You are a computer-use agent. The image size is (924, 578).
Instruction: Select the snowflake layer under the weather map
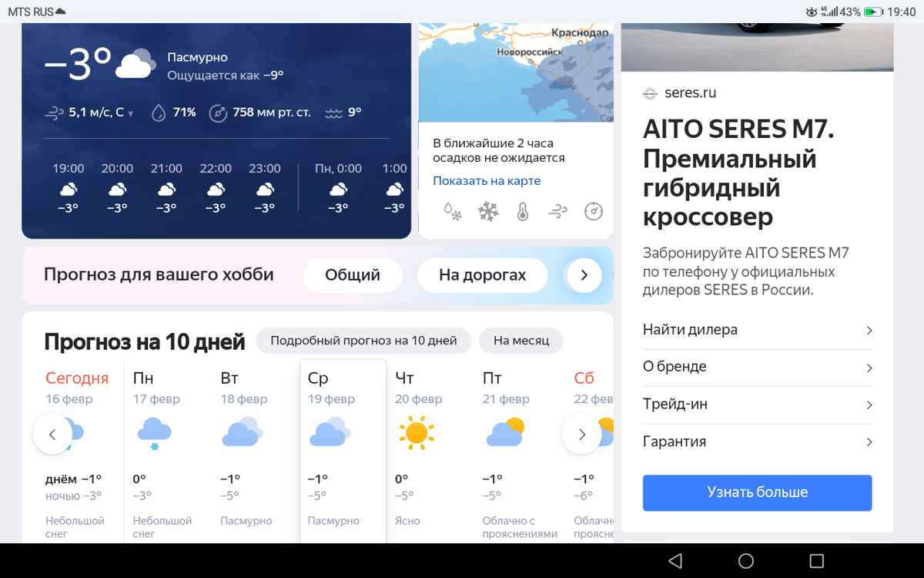[487, 210]
